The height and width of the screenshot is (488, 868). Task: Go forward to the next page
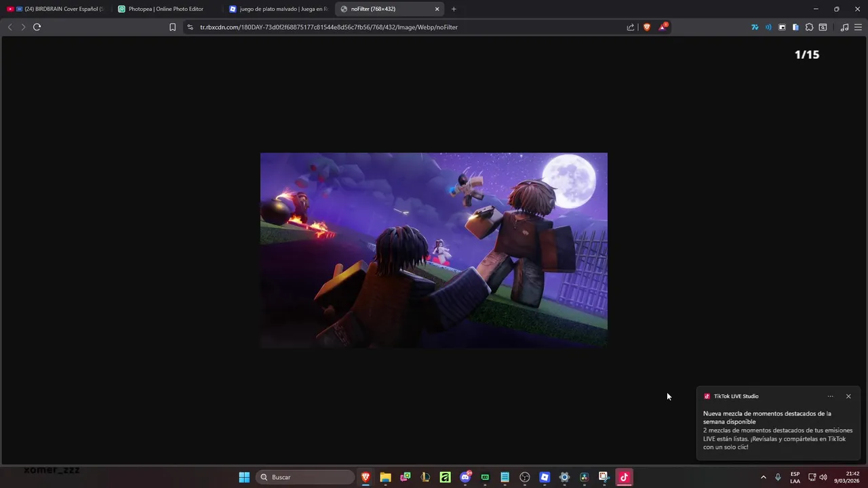(x=23, y=27)
